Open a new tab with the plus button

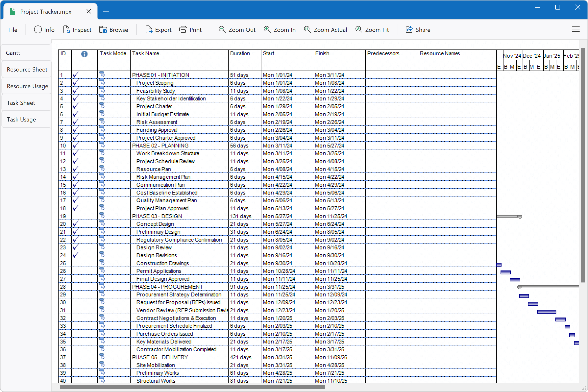click(x=106, y=11)
